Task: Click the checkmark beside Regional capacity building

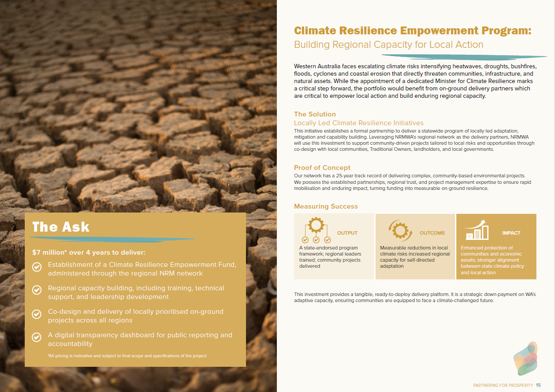Action: point(37,290)
